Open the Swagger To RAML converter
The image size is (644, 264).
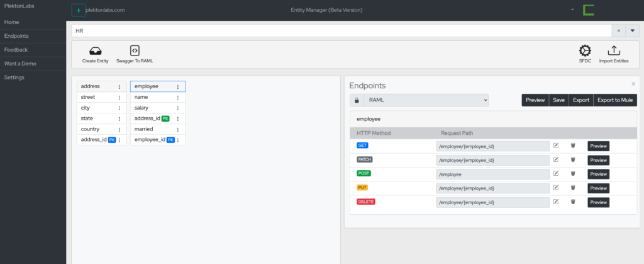pos(135,51)
